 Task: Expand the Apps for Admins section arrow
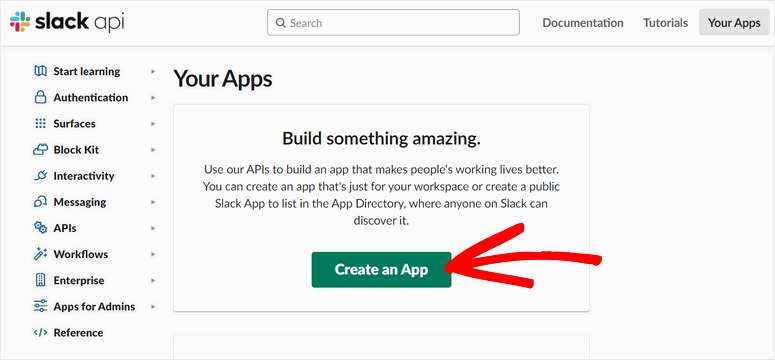(153, 307)
